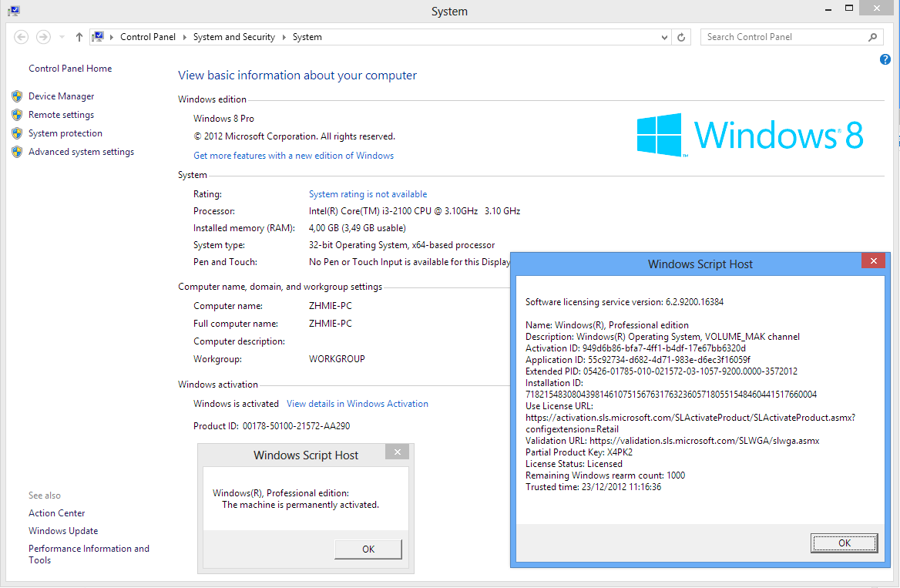The height and width of the screenshot is (588, 900).
Task: Click OK in the permanently activated dialog
Action: (x=368, y=549)
